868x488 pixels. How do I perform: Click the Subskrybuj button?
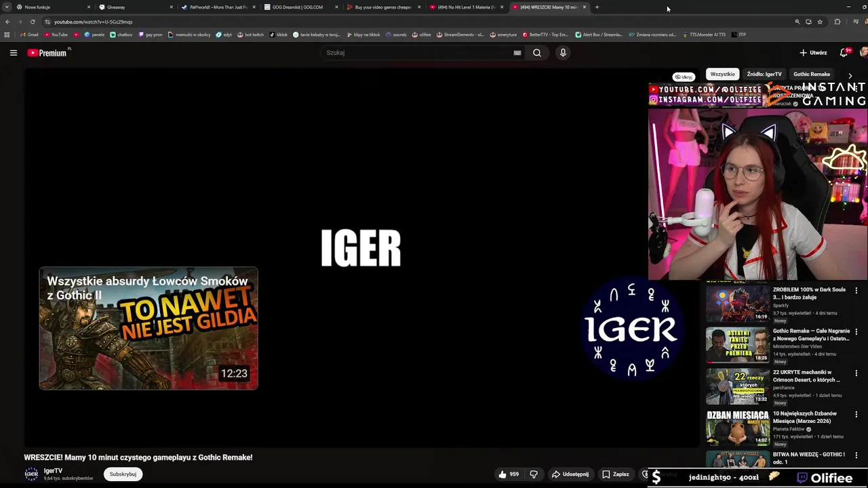click(x=123, y=474)
